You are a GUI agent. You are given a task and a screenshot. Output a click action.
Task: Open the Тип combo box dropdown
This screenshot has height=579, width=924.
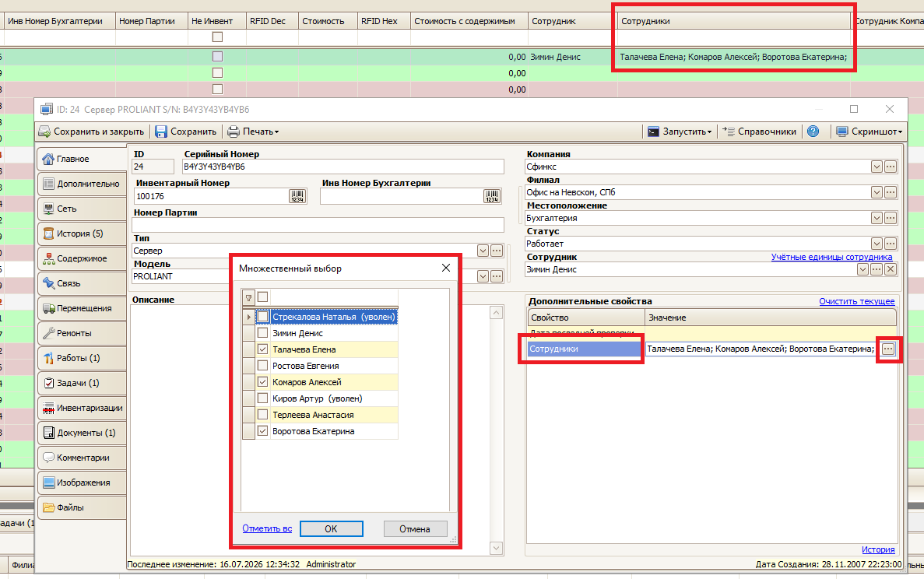click(x=483, y=251)
